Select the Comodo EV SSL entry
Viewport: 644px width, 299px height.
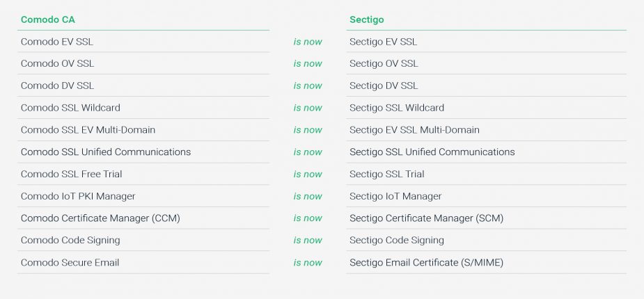tap(57, 42)
